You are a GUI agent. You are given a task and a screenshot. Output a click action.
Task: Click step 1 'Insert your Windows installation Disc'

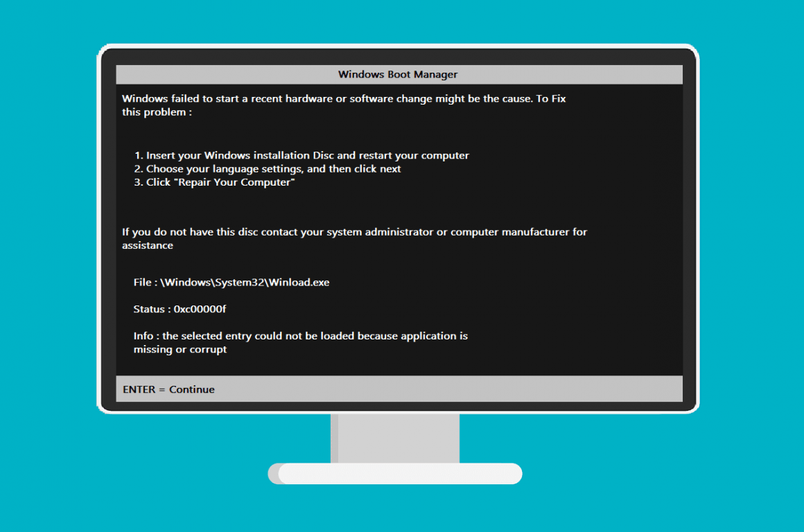coord(301,155)
